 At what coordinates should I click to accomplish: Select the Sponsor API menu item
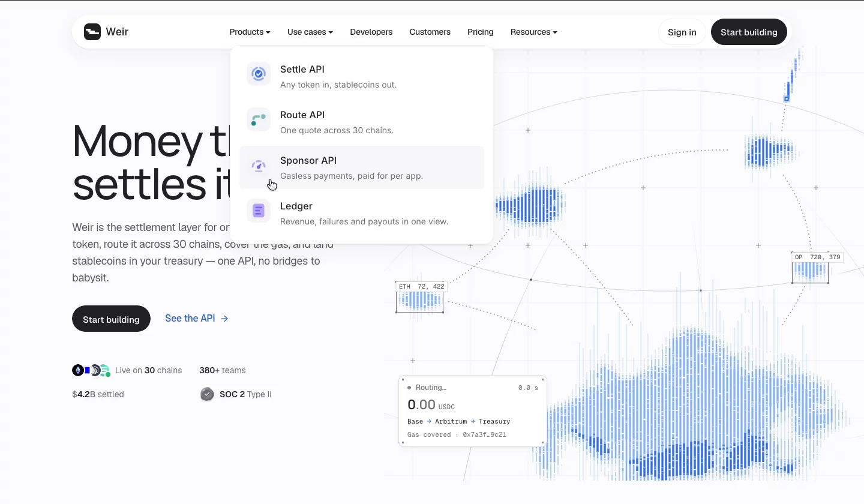[362, 167]
